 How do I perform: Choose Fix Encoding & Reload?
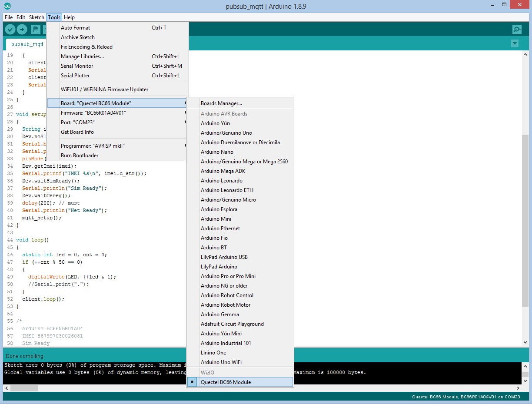117,46
